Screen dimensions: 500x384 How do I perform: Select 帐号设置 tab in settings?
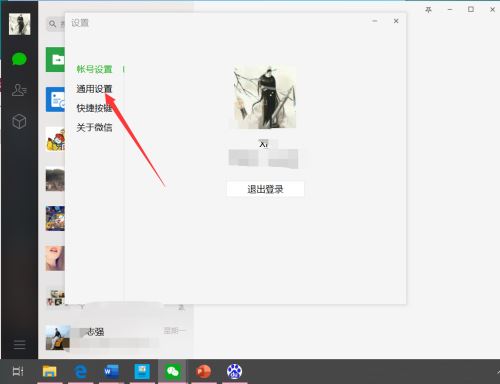94,69
